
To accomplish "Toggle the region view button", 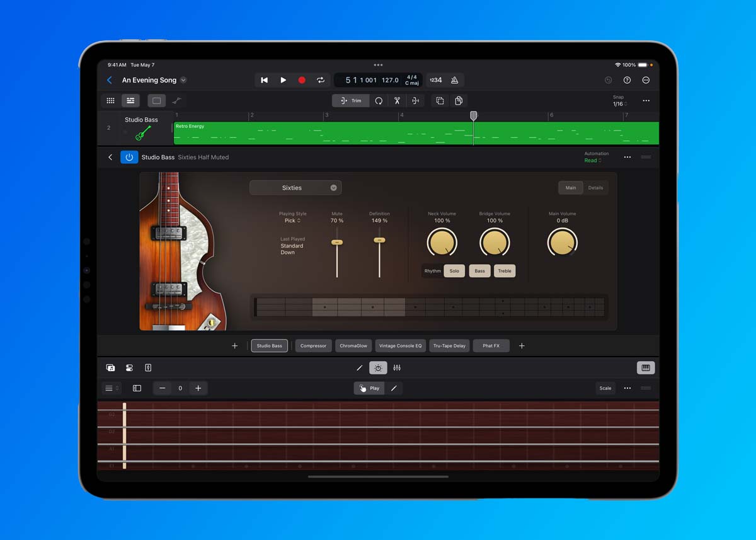I will tap(156, 100).
